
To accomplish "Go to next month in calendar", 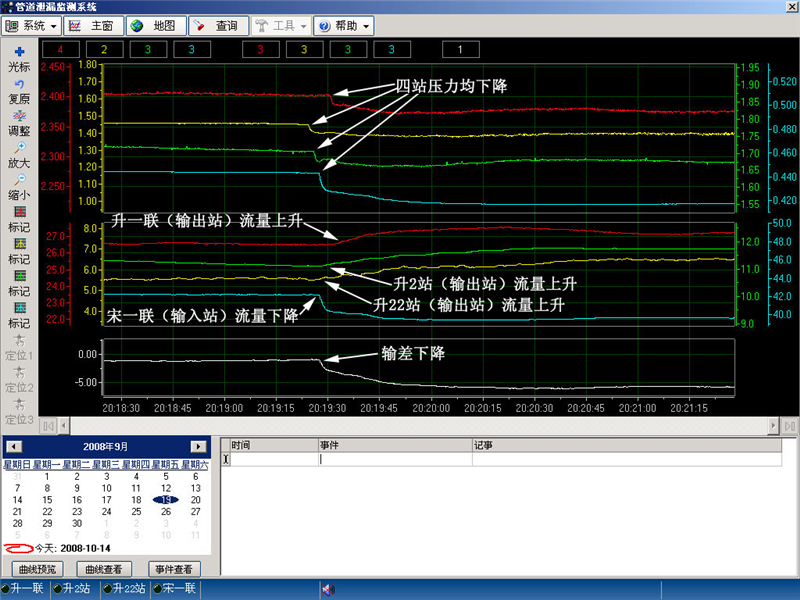I will (197, 446).
